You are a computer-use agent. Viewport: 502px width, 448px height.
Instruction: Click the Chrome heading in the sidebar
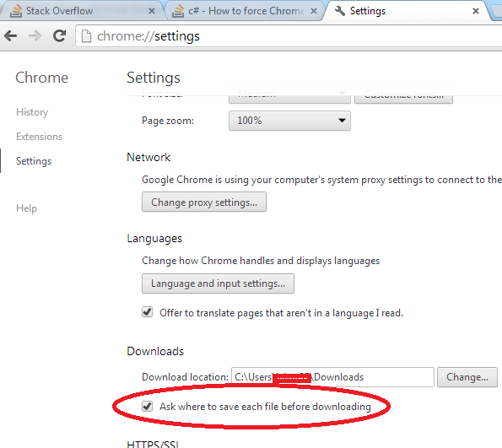tap(42, 78)
